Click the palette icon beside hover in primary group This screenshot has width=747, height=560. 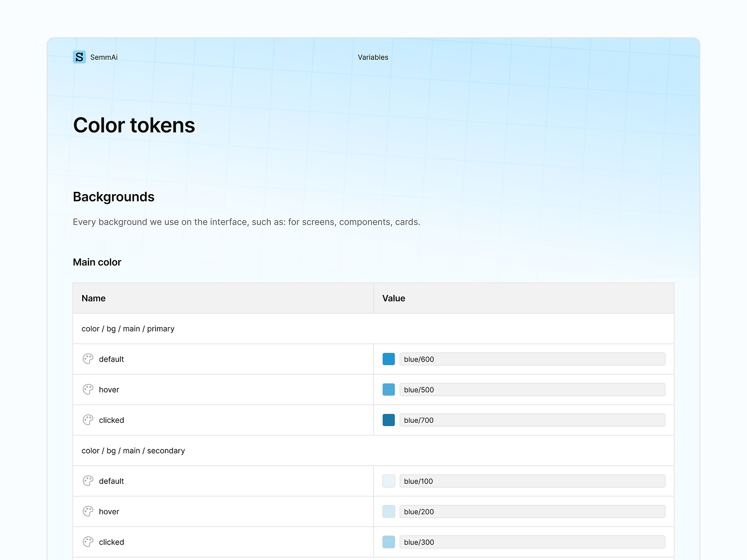[x=88, y=389]
